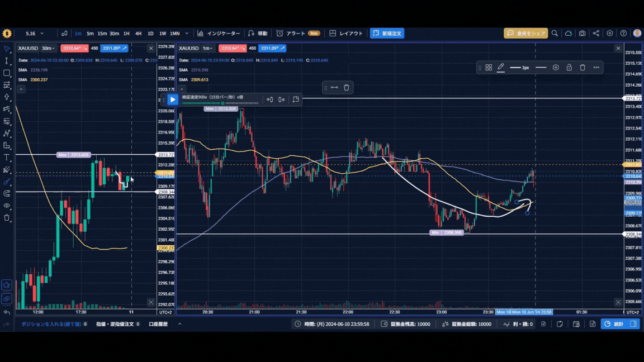The height and width of the screenshot is (362, 644).
Task: Select the rectangle shape tool in left sidebar
Action: (x=7, y=73)
